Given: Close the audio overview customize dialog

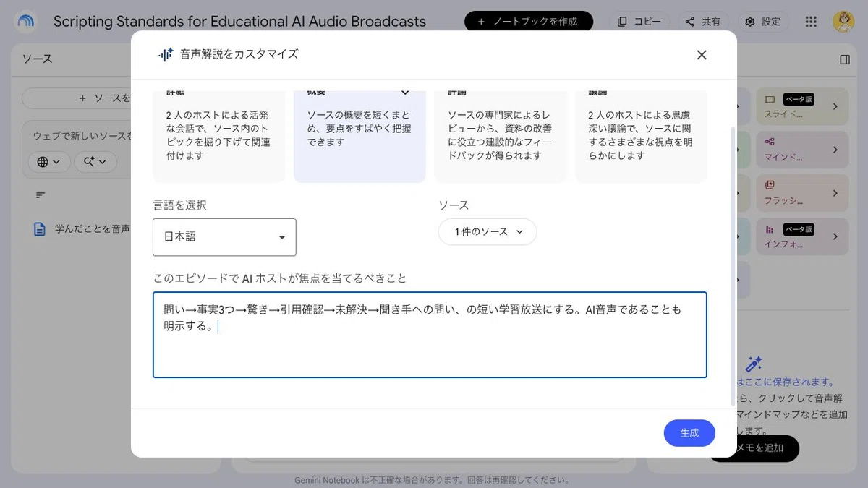Looking at the screenshot, I should click(x=701, y=55).
